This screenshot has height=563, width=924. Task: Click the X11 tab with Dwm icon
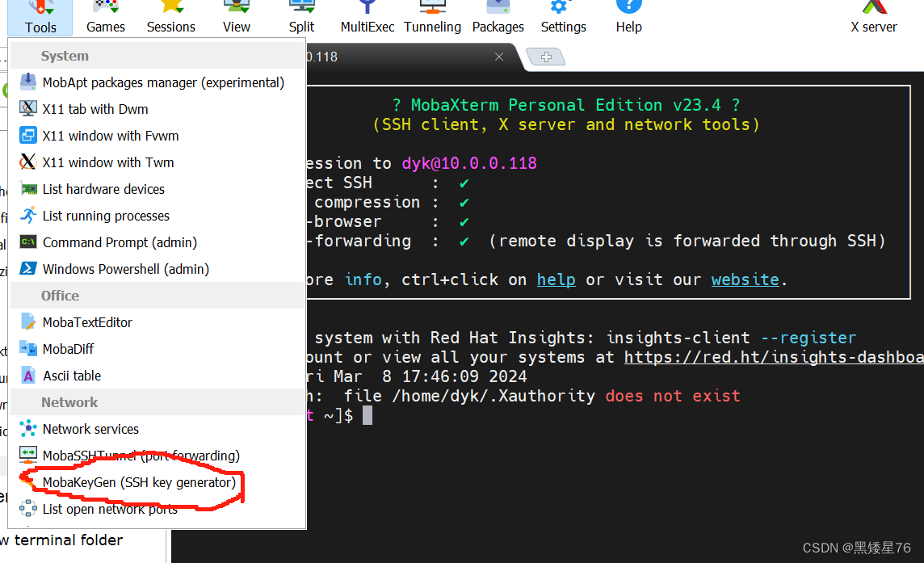(28, 109)
